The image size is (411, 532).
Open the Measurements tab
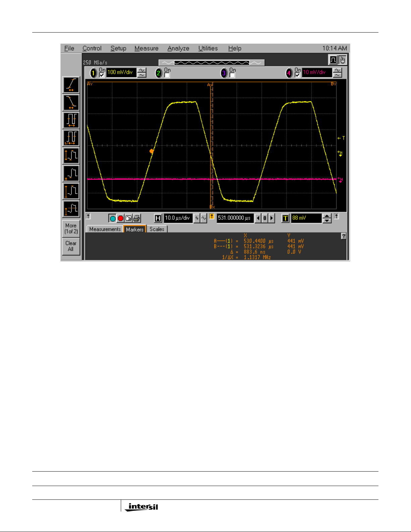pyautogui.click(x=105, y=229)
